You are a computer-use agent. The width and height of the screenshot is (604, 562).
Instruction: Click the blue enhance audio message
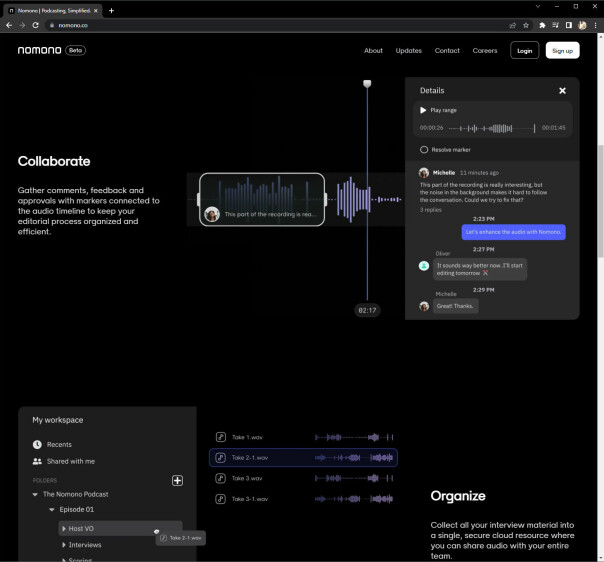tap(513, 232)
